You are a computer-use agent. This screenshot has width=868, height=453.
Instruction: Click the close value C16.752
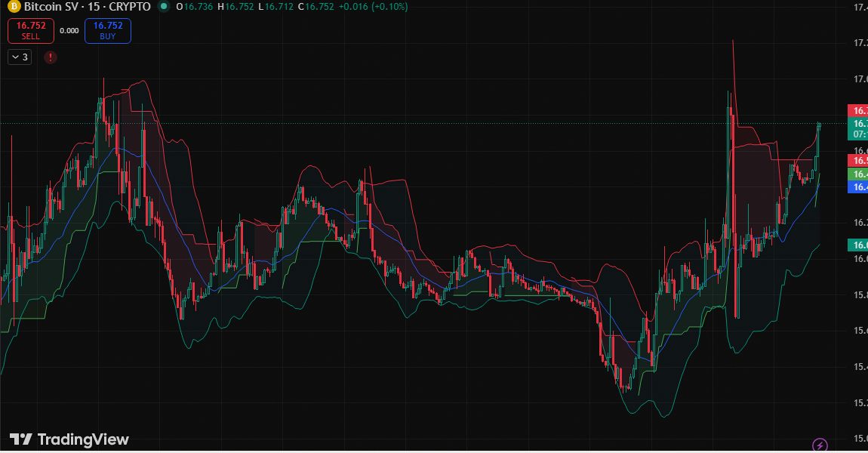[316, 7]
